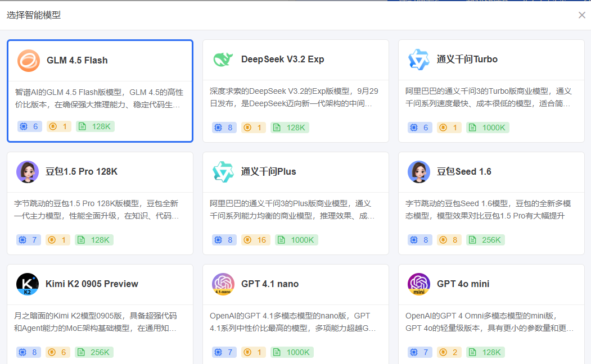Click the GPT 4o mini description paragraph
591x364 pixels.
coord(490,322)
